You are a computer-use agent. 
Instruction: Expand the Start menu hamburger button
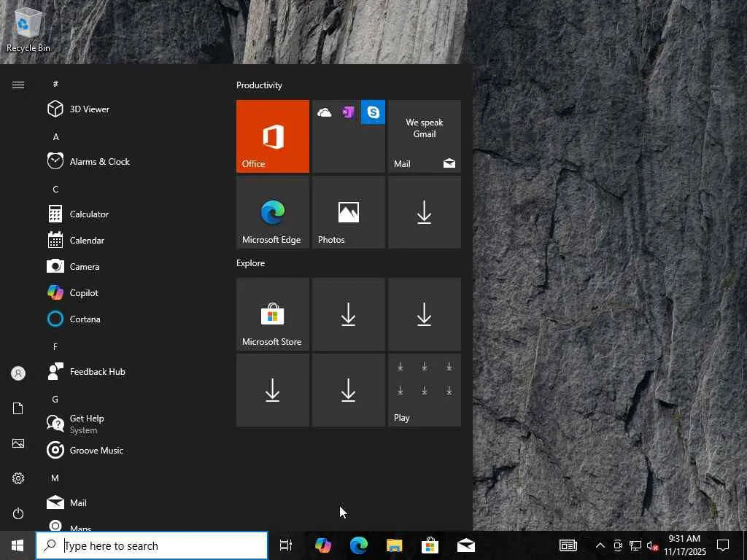[x=18, y=85]
